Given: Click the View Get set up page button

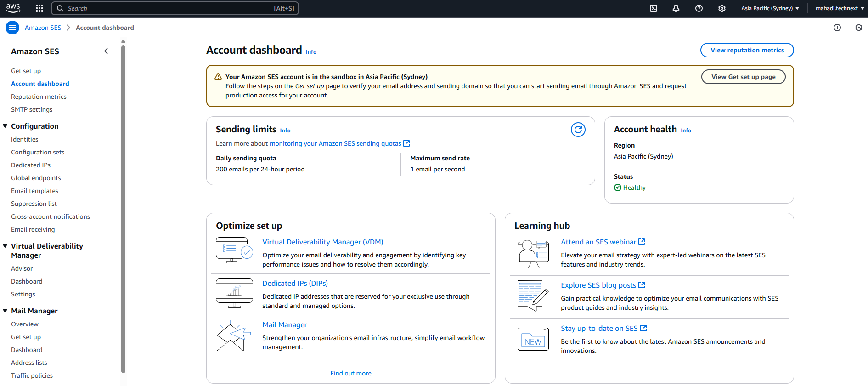Looking at the screenshot, I should (x=743, y=77).
